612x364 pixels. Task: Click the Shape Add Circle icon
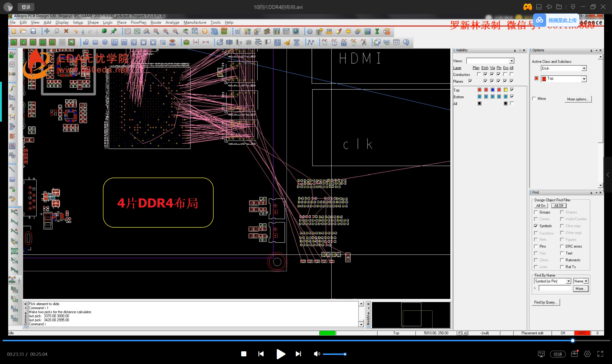(105, 42)
